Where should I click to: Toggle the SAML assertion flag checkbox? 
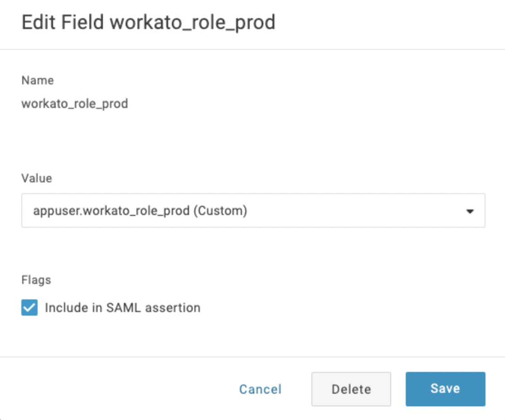[29, 308]
